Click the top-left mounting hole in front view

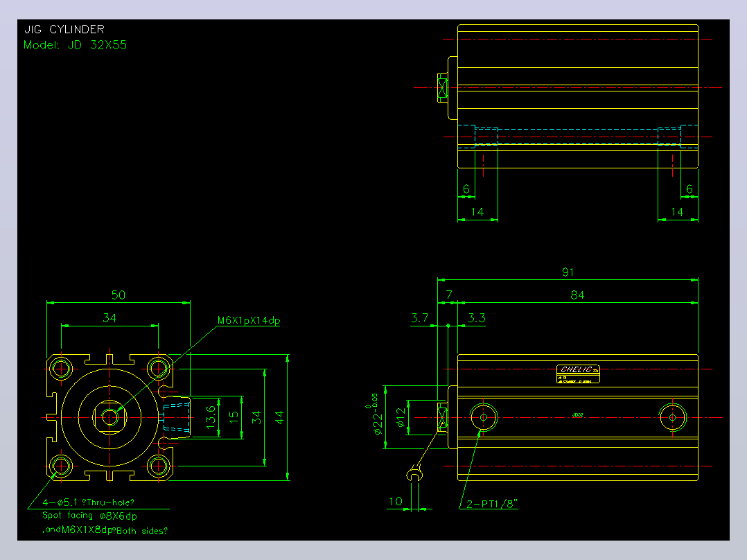click(62, 369)
